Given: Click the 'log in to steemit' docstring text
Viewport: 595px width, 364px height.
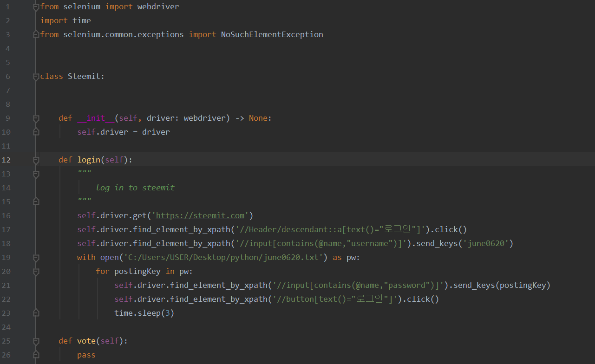Looking at the screenshot, I should coord(135,188).
